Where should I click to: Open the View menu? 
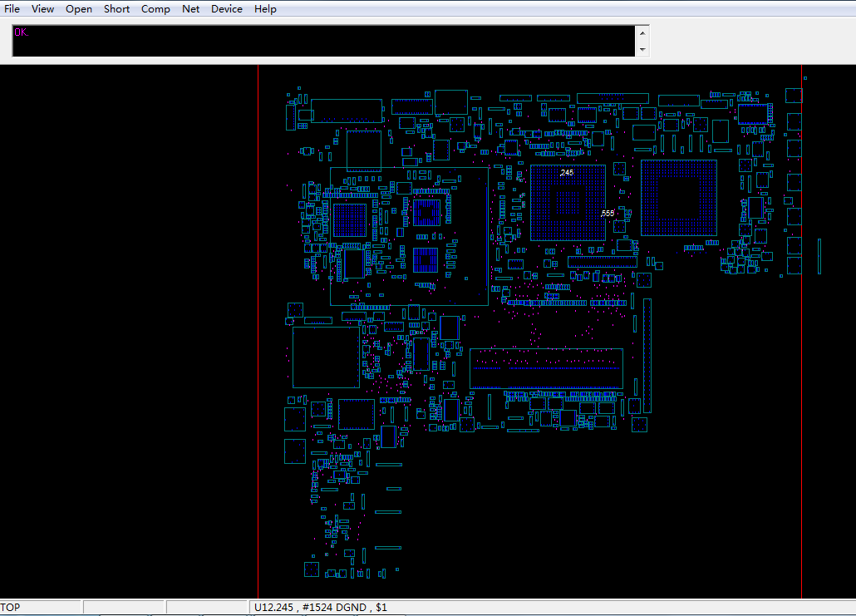coord(42,9)
